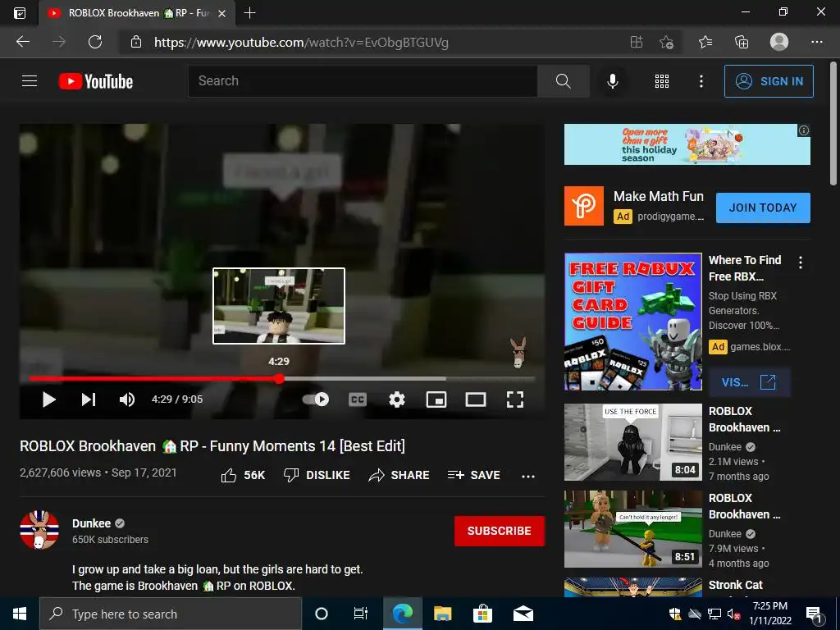Open a new browser tab

[x=249, y=13]
